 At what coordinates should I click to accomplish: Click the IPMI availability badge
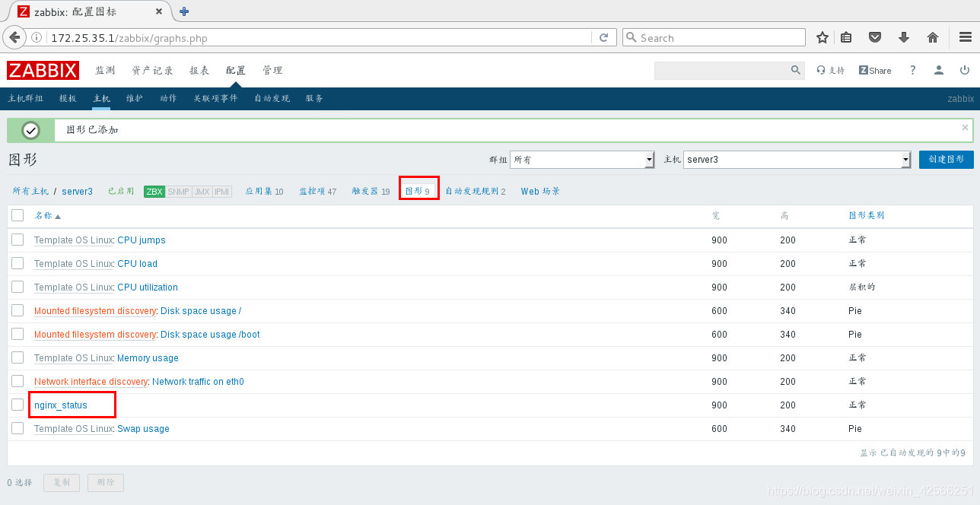[x=221, y=192]
